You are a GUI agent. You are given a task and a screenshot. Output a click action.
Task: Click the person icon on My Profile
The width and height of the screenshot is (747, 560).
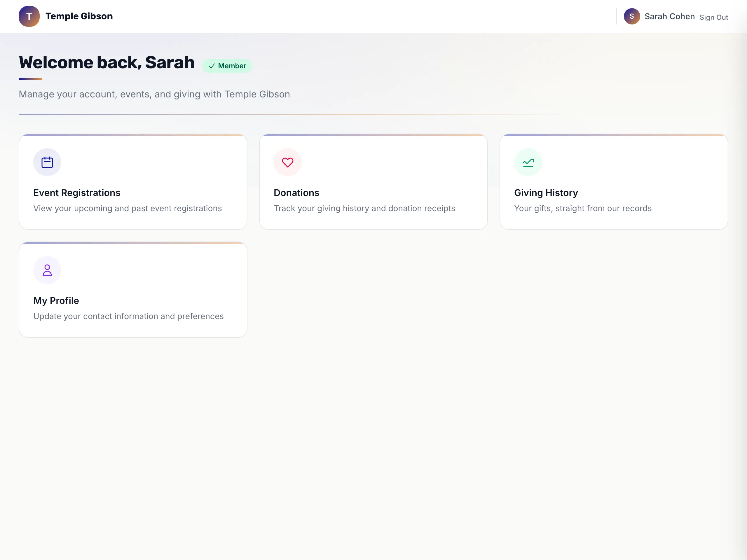click(47, 270)
